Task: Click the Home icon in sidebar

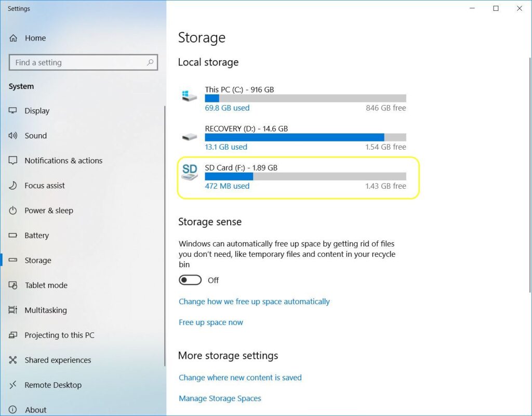Action: (14, 38)
